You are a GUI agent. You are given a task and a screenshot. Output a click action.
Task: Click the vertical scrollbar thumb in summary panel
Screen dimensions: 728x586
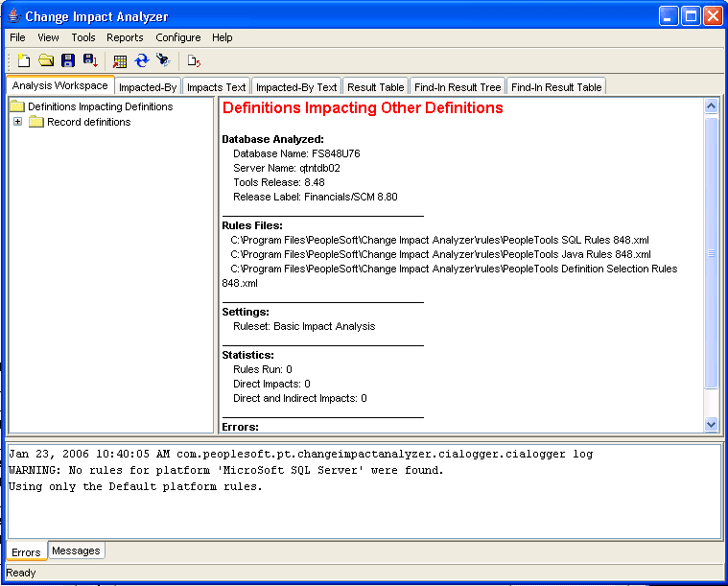point(711,252)
